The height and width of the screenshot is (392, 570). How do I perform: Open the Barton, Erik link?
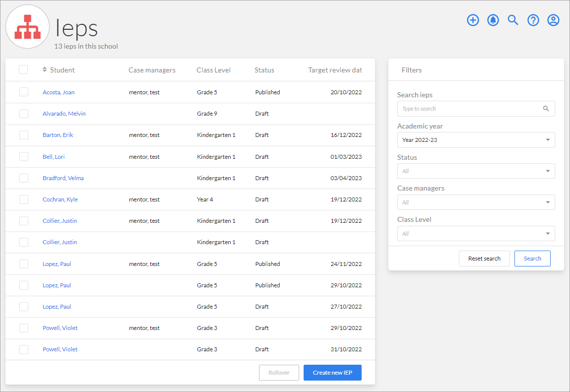click(58, 135)
